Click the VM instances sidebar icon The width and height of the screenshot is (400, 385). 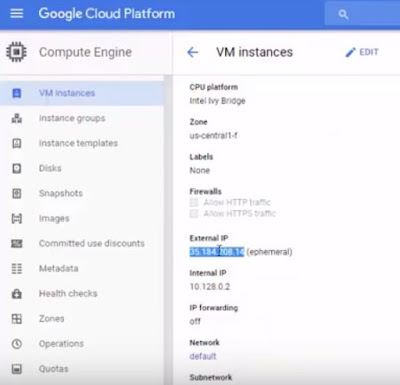(x=17, y=93)
